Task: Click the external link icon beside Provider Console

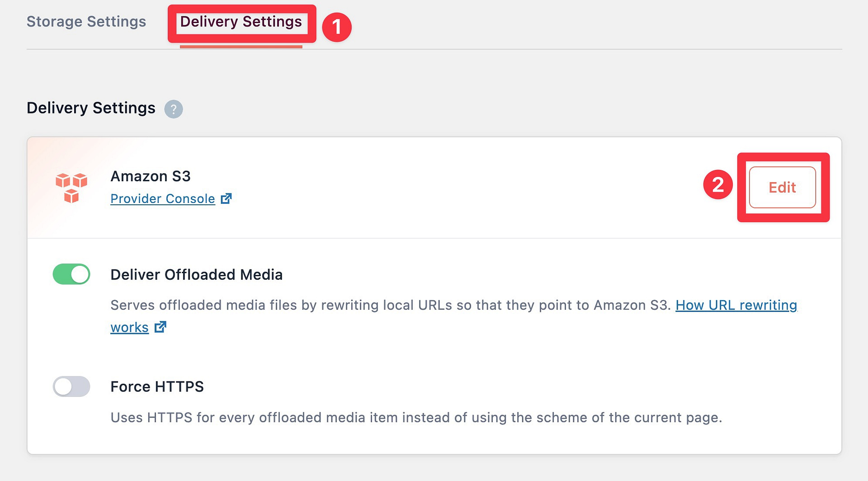Action: [226, 198]
